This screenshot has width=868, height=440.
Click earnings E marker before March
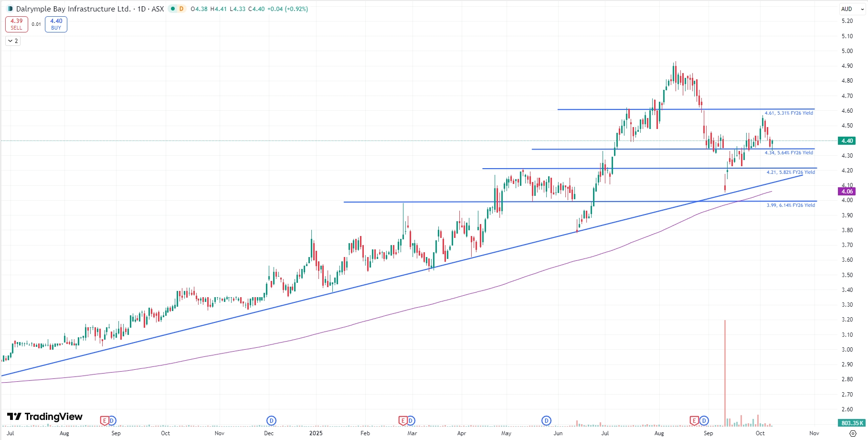point(403,420)
